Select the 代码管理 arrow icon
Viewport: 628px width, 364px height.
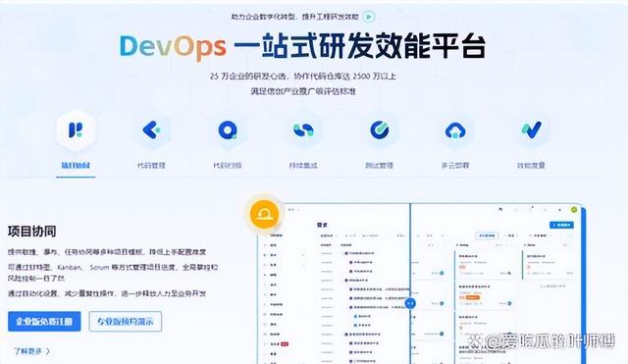(x=152, y=130)
